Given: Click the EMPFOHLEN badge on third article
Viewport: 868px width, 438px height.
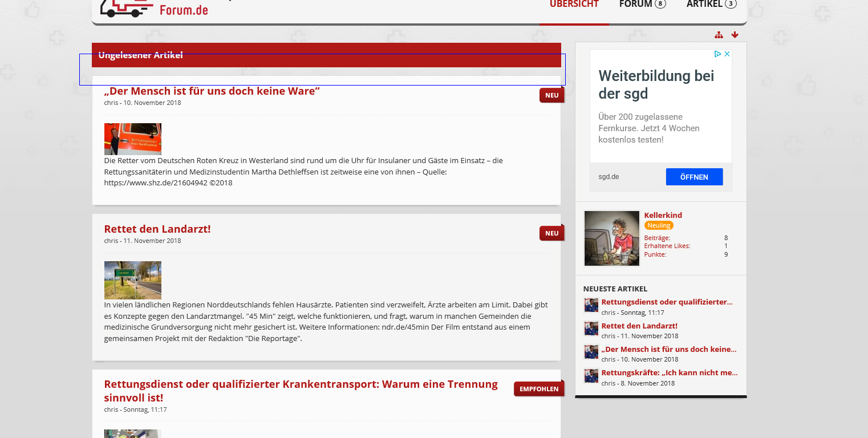Looking at the screenshot, I should point(538,390).
